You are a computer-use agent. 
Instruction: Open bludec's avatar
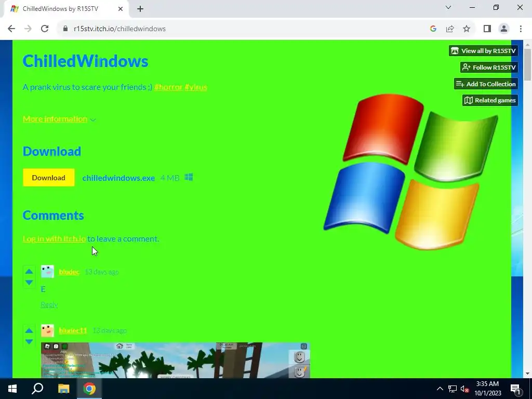[47, 272]
